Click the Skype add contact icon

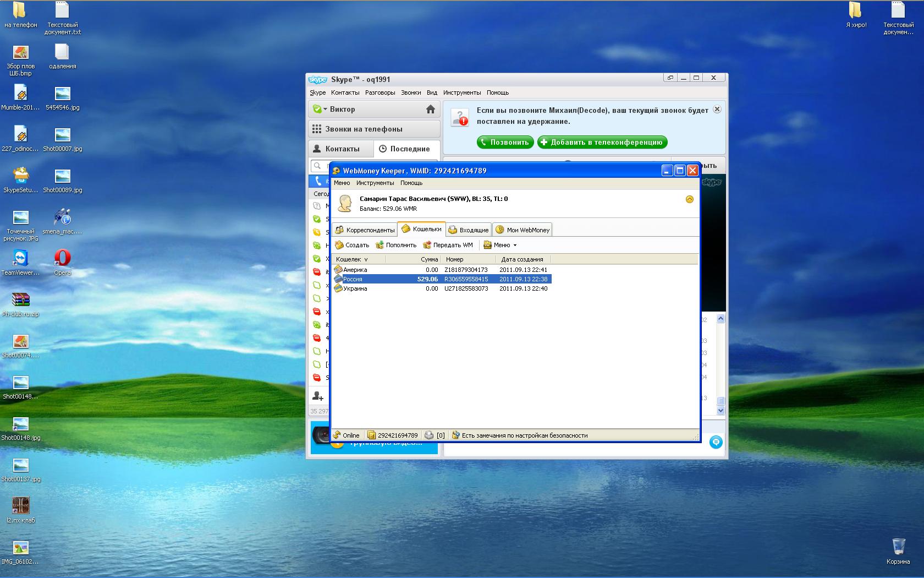318,395
